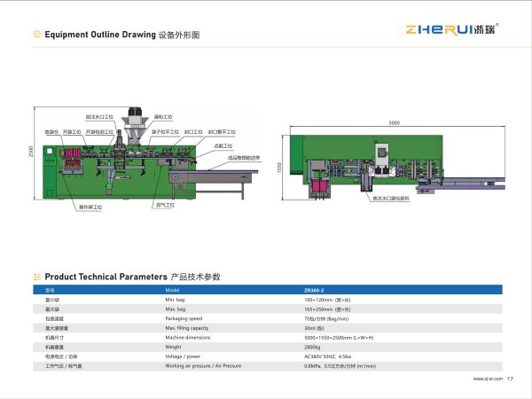
Task: Click the 1550 width dimension label
Action: coord(279,168)
